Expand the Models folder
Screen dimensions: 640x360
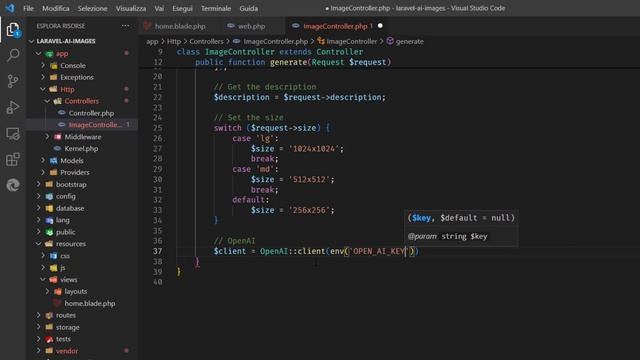[x=43, y=160]
